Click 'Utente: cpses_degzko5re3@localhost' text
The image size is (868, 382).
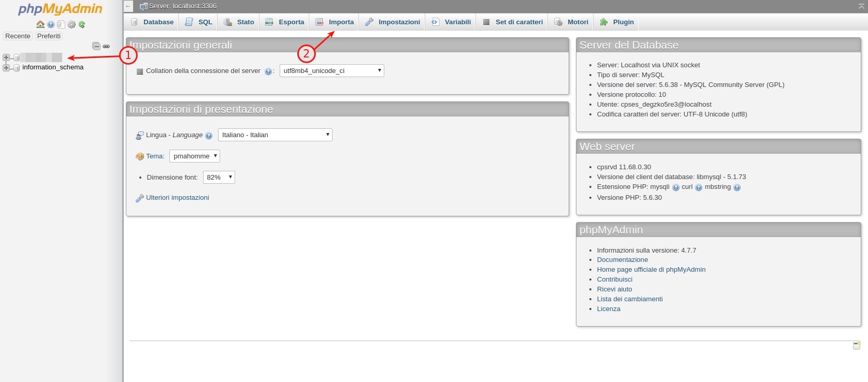[x=655, y=105]
